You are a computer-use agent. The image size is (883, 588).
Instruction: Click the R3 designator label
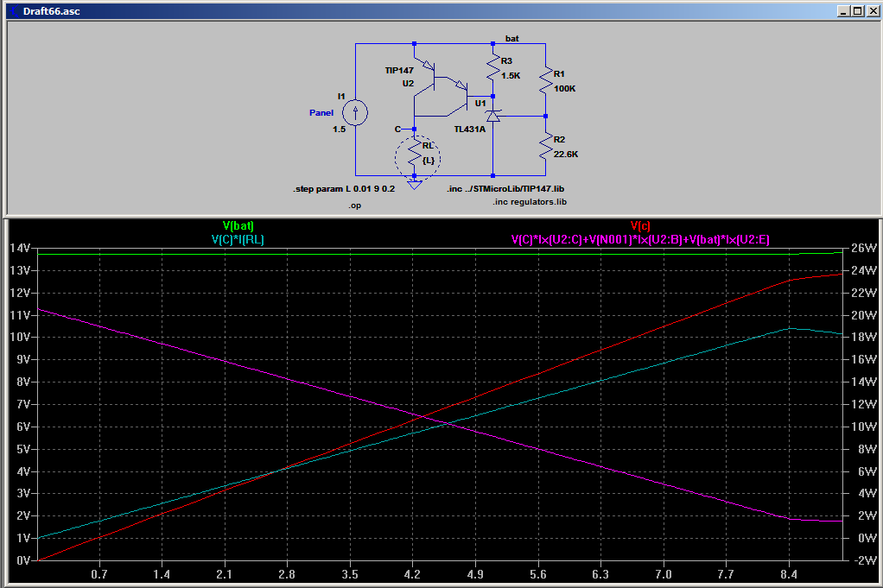pos(506,61)
